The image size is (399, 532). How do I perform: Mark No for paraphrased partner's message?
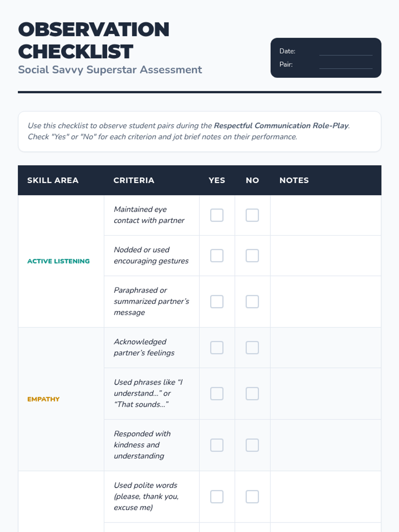[x=252, y=302]
